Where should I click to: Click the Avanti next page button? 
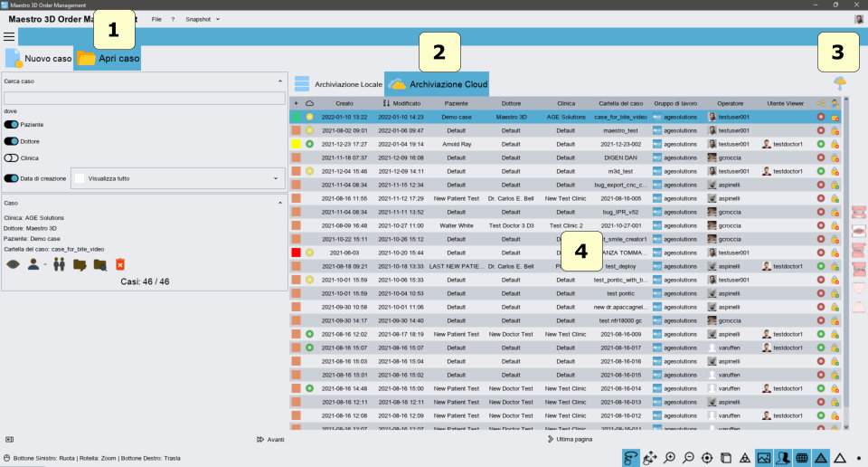(x=270, y=439)
